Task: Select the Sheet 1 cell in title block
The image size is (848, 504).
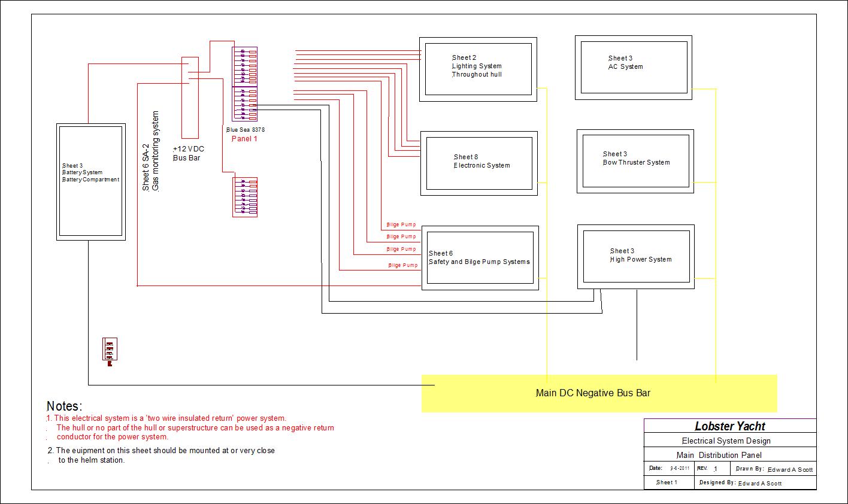Action: 667,482
